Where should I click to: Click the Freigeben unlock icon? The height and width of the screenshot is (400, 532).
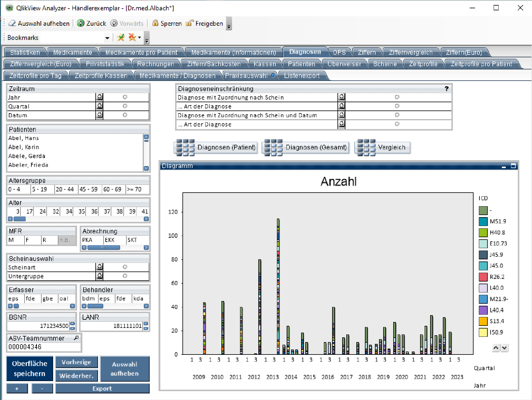[190, 23]
